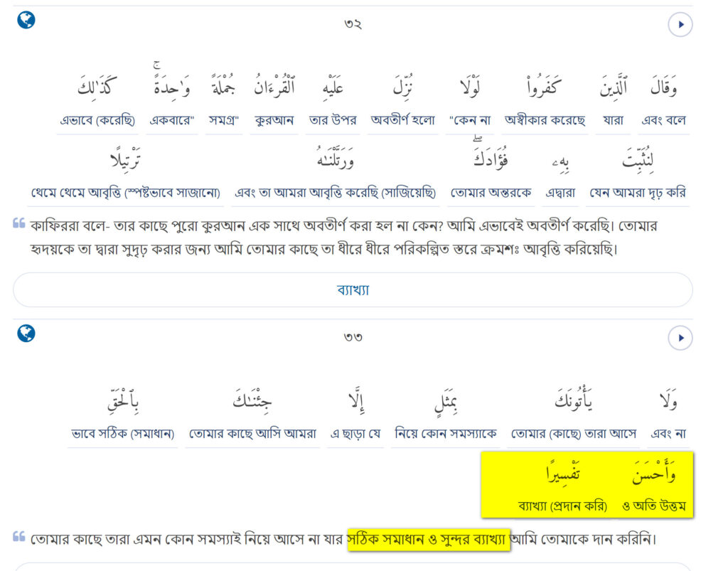The width and height of the screenshot is (728, 571).
Task: Play audio for verse ৩৩
Action: tap(680, 338)
